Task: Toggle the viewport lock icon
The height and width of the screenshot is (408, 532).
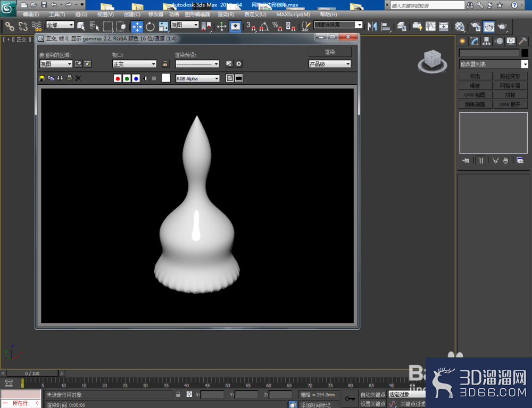Action: 165,64
